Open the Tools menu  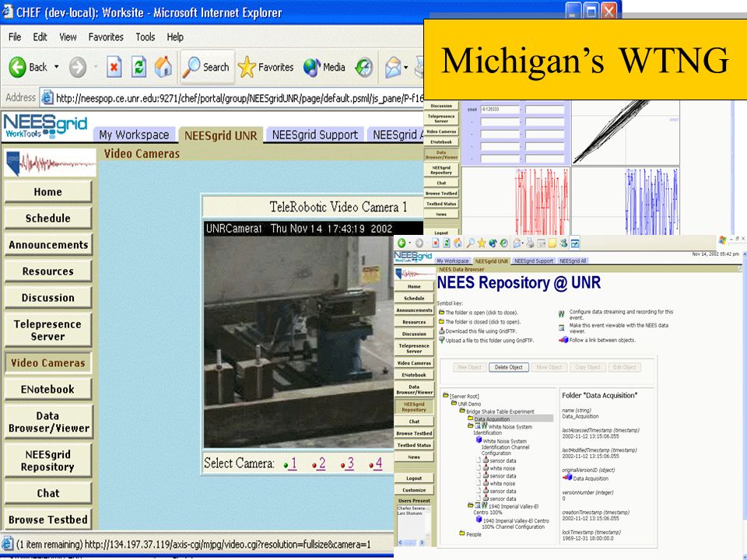(x=146, y=37)
